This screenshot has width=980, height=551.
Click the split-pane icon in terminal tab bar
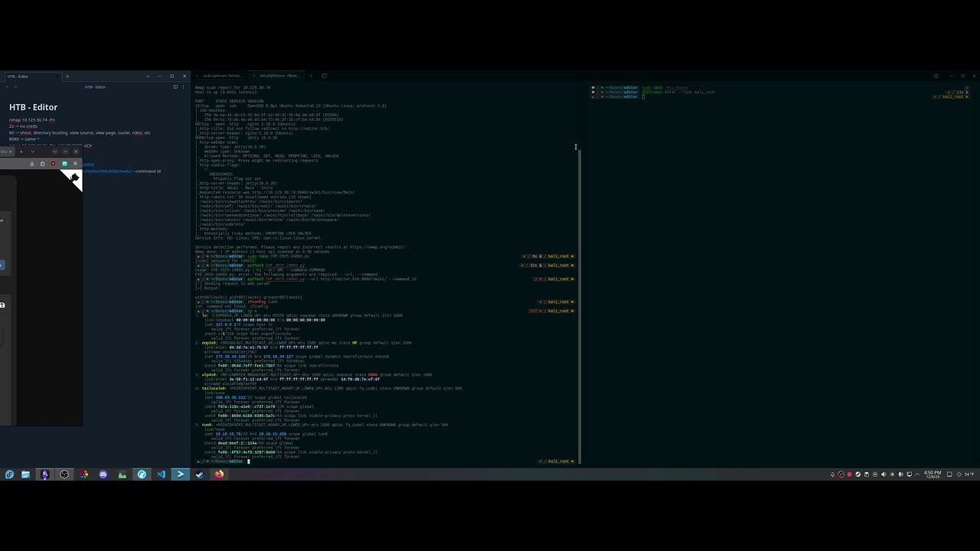click(x=325, y=76)
